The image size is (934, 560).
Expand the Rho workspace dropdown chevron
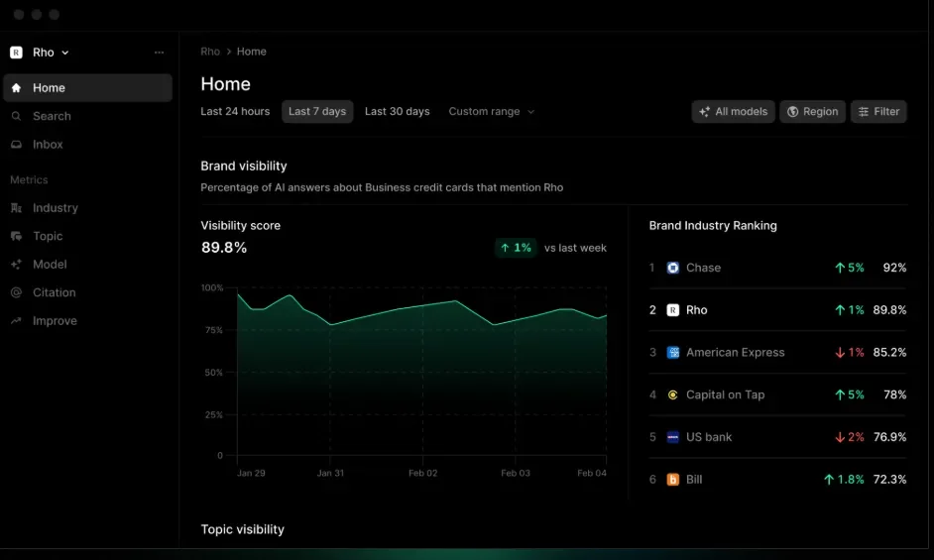(64, 53)
